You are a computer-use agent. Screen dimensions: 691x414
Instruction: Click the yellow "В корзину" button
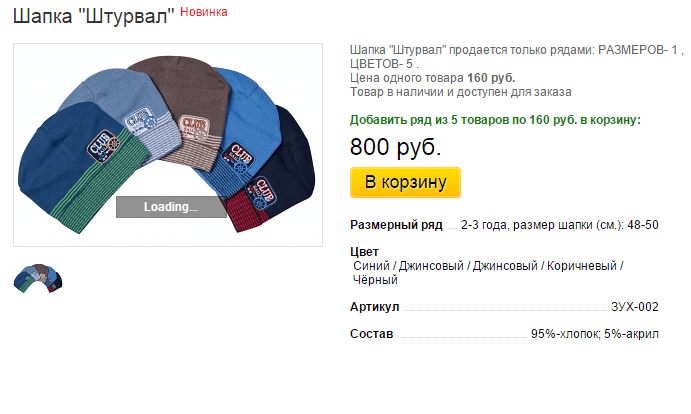(x=405, y=183)
